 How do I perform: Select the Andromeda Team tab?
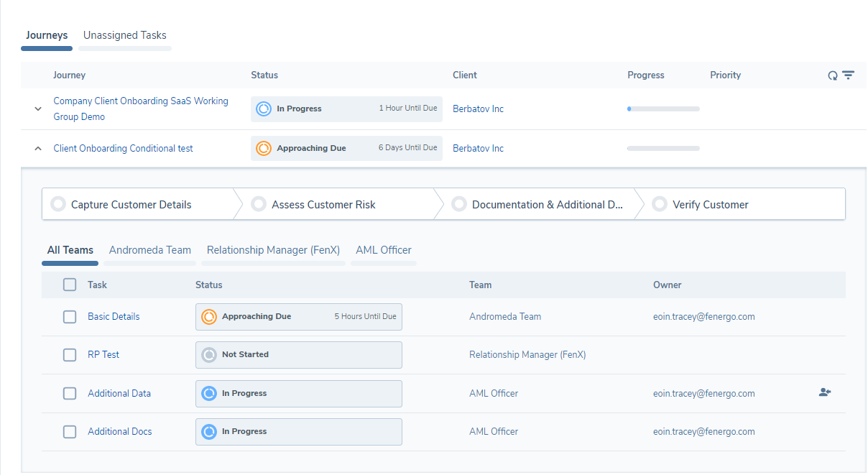150,250
